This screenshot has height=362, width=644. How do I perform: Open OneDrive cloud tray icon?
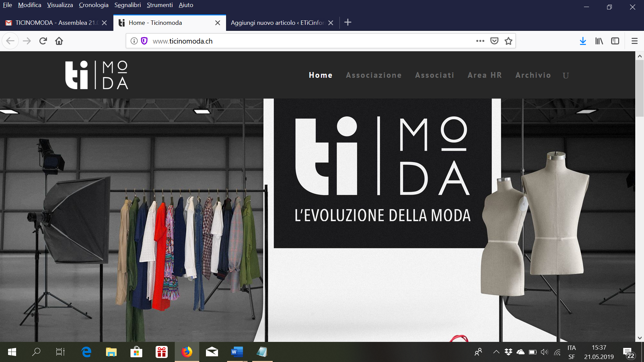[521, 352]
